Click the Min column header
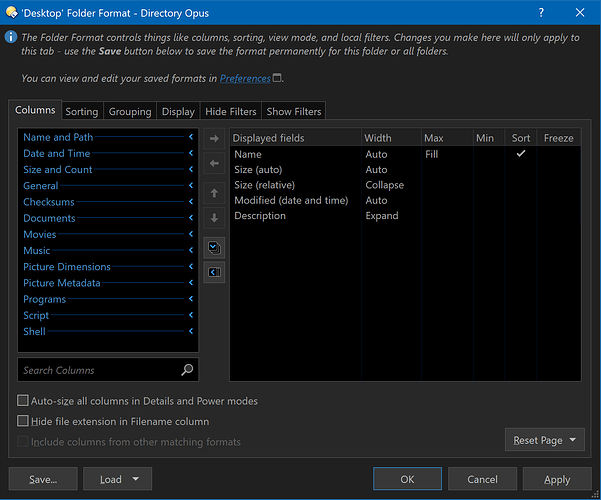Screen dimensions: 601x500 click(x=489, y=138)
